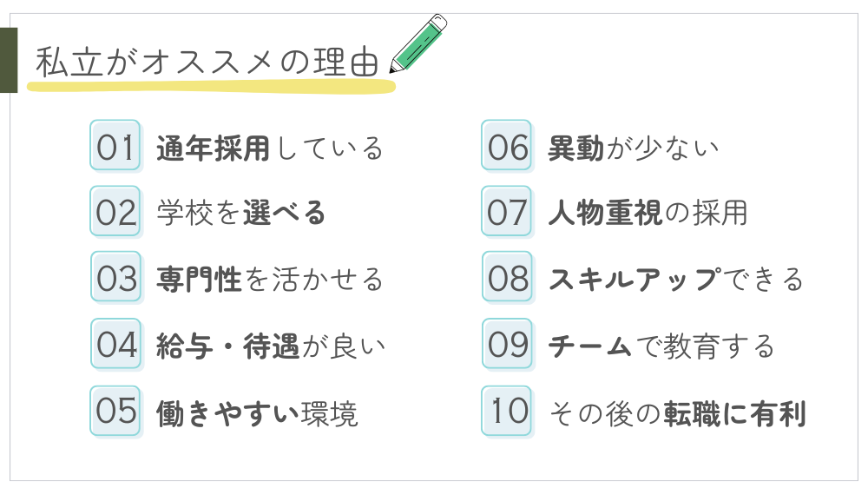Select the 06 number badge

coord(507,145)
